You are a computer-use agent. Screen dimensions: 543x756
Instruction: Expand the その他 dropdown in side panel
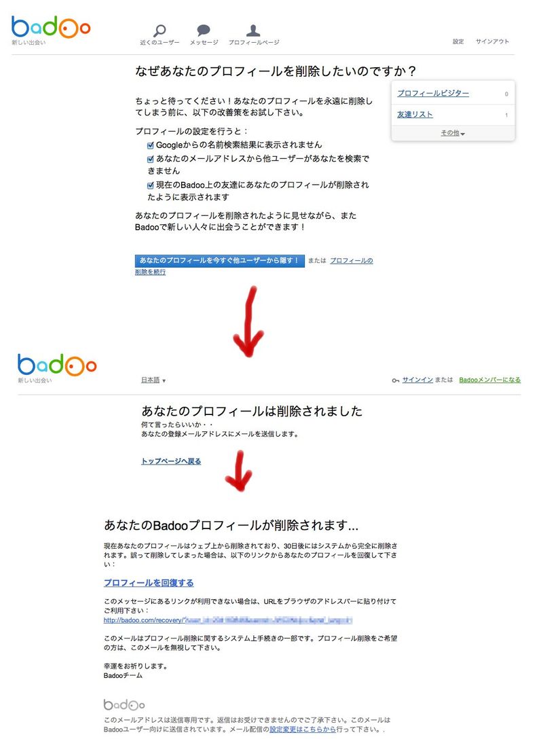click(x=453, y=133)
